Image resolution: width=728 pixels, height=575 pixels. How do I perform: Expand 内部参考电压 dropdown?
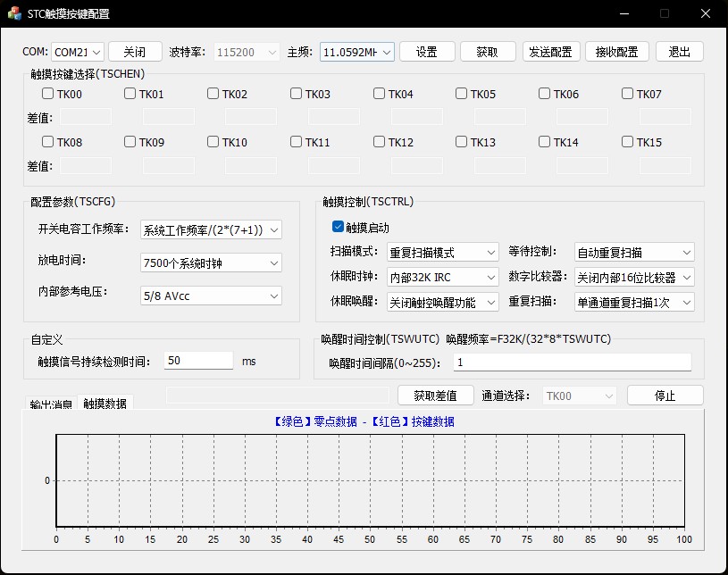[x=211, y=296]
